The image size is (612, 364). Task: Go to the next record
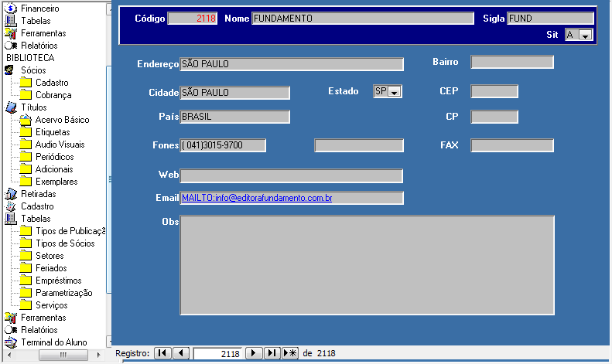click(x=253, y=353)
